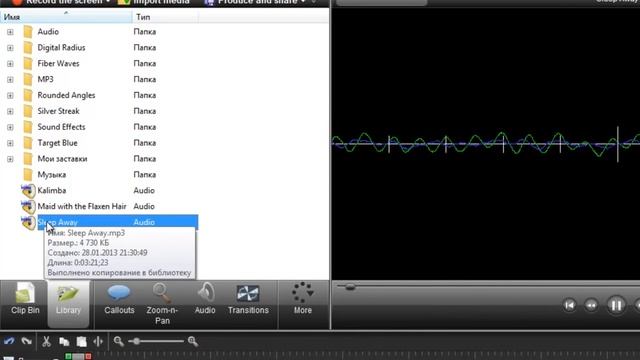Click the Папка type cell for Sound Effects

[145, 127]
